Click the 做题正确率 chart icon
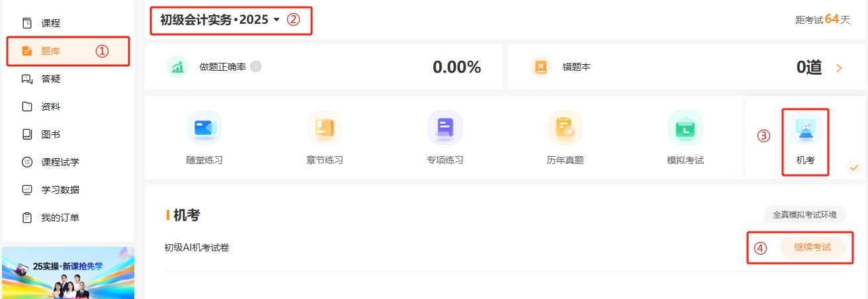 click(x=177, y=67)
